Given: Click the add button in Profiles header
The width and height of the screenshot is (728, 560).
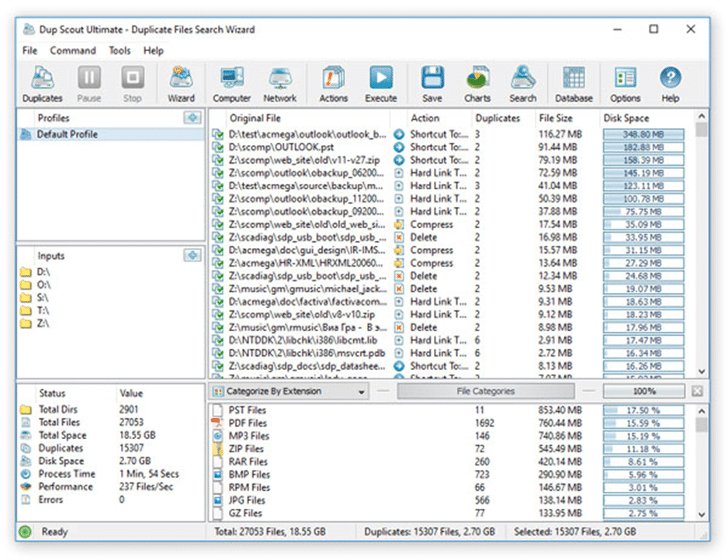Looking at the screenshot, I should (x=192, y=118).
